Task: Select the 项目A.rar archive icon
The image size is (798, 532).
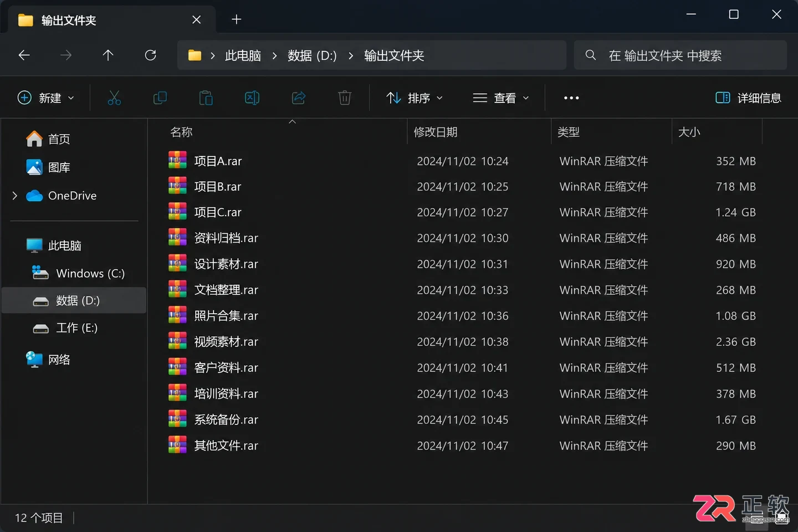Action: coord(177,161)
